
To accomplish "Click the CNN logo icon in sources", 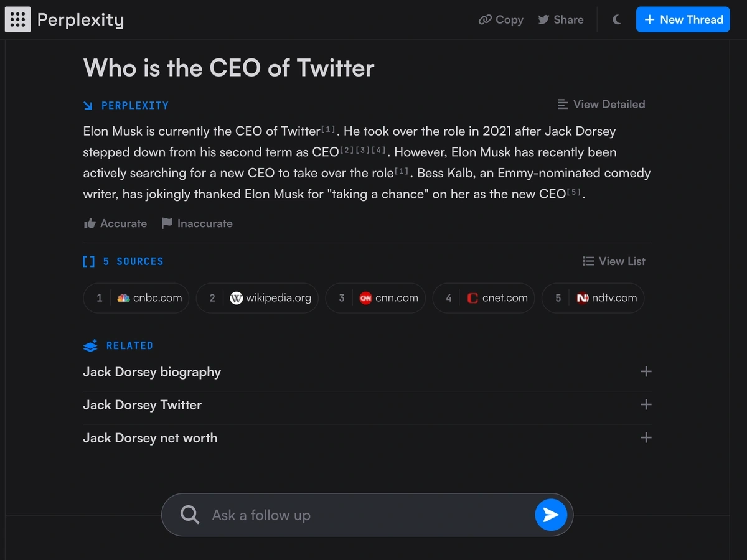I will click(x=365, y=298).
